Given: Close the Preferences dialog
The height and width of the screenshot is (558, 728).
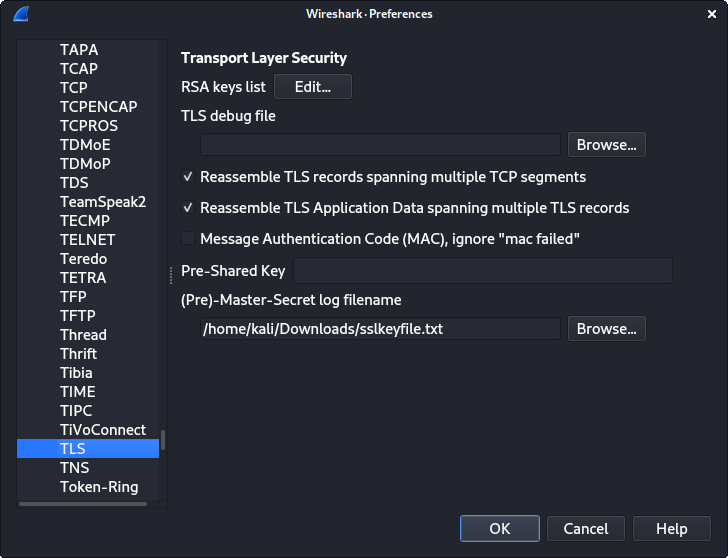Looking at the screenshot, I should (x=712, y=14).
